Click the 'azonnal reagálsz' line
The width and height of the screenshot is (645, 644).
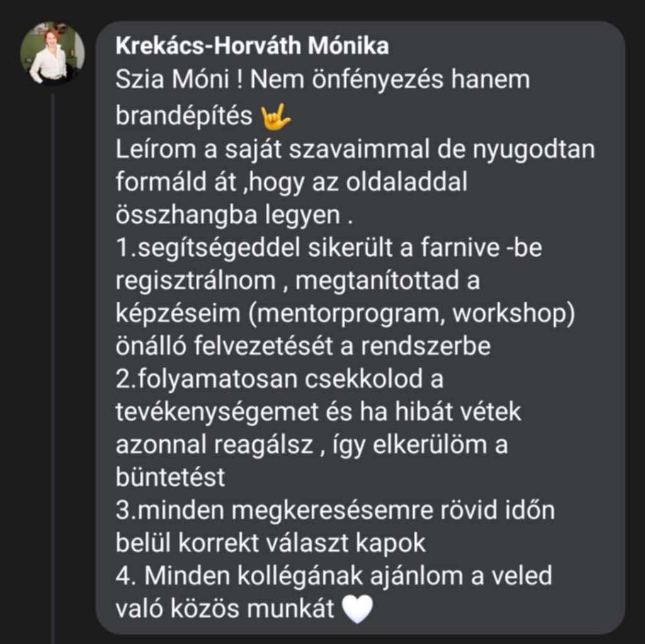[x=311, y=445]
